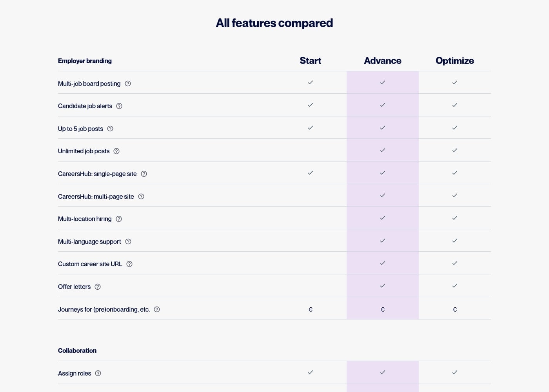The image size is (549, 392).
Task: Click the Optimize plan heading
Action: pos(454,61)
